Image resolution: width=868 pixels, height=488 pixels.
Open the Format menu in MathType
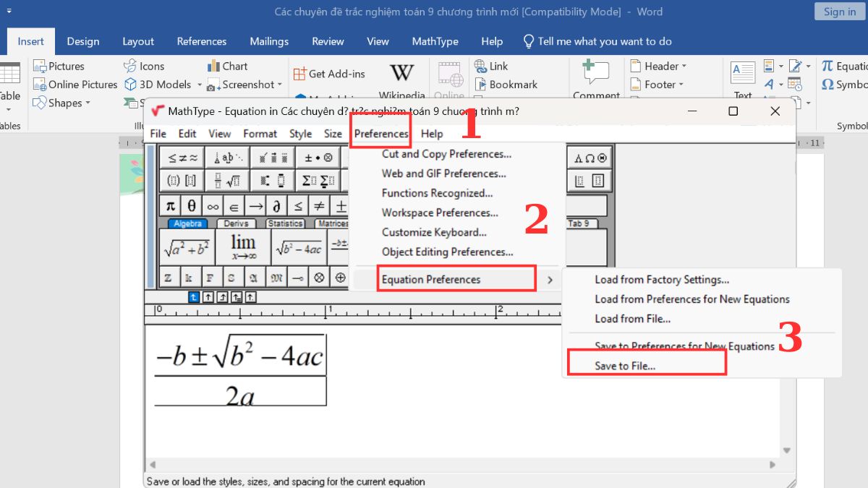coord(260,133)
